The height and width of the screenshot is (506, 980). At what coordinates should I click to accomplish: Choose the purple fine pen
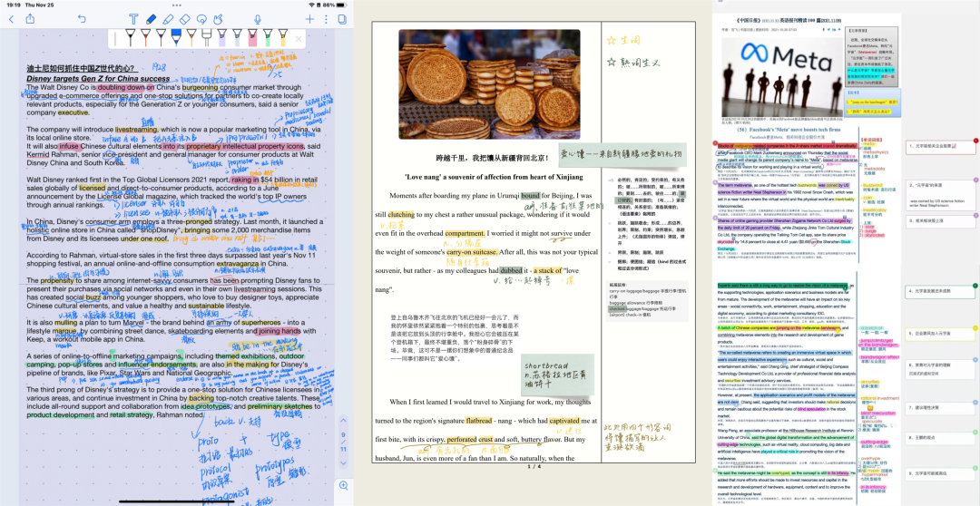(x=161, y=38)
